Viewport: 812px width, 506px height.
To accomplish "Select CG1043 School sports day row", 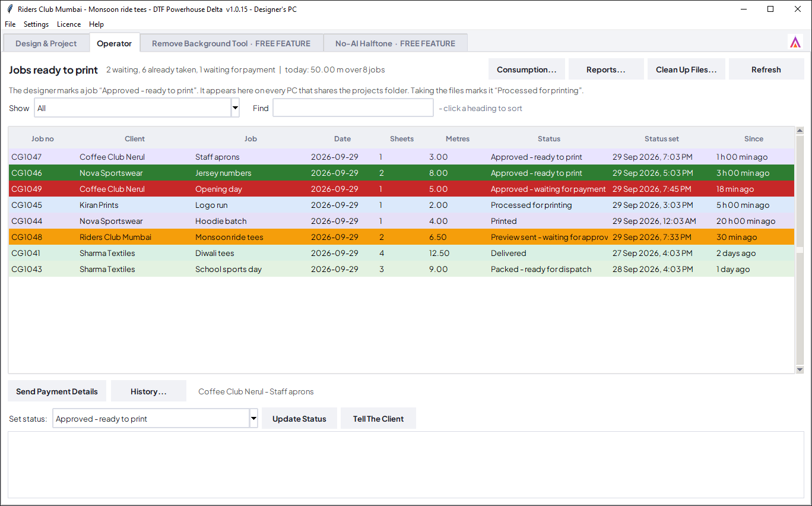I will tap(402, 270).
